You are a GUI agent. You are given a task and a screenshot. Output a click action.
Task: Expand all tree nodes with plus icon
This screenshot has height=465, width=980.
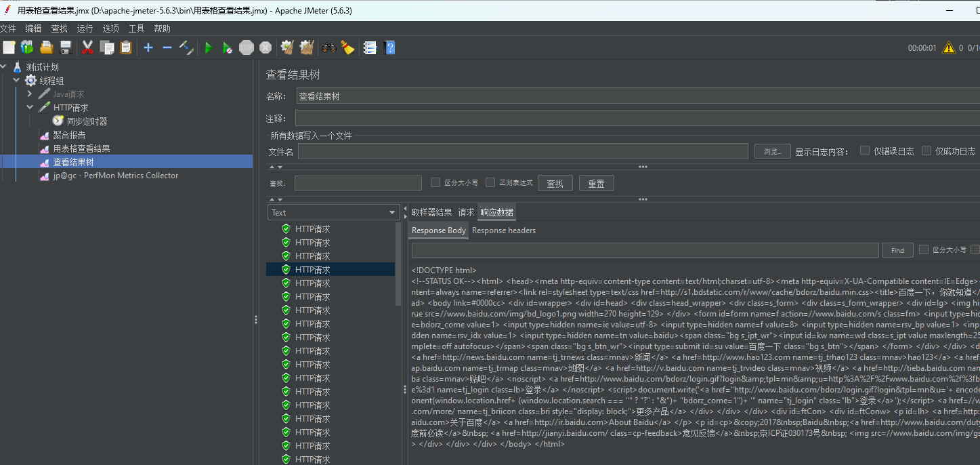coord(148,47)
